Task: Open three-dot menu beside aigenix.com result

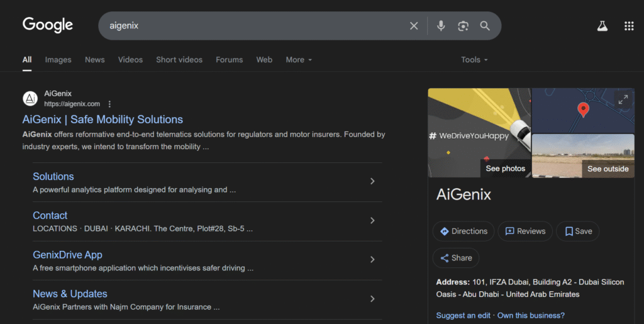Action: tap(109, 104)
